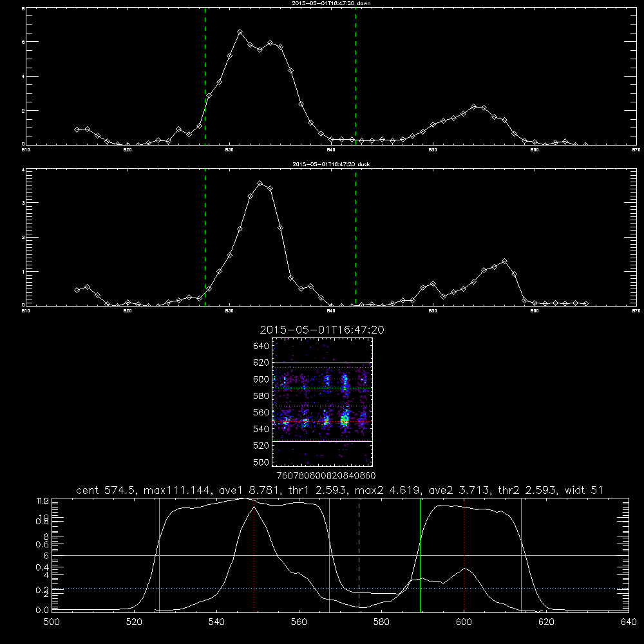Click the 540 label on the profile plot x-axis
The height and width of the screenshot is (644, 644).
pos(216,622)
